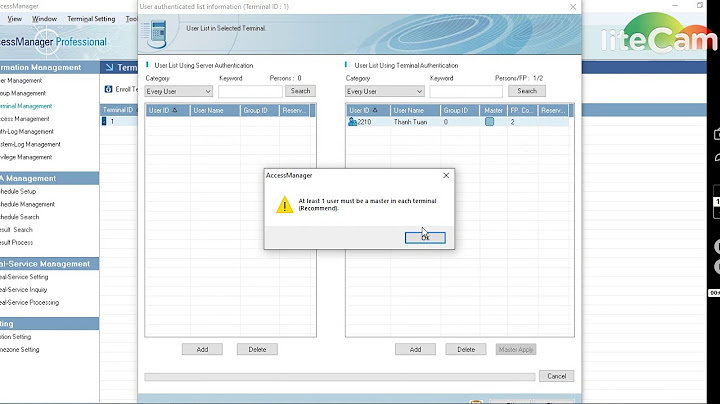Click the terminal authentication Keyword field
The width and height of the screenshot is (720, 404).
point(466,91)
